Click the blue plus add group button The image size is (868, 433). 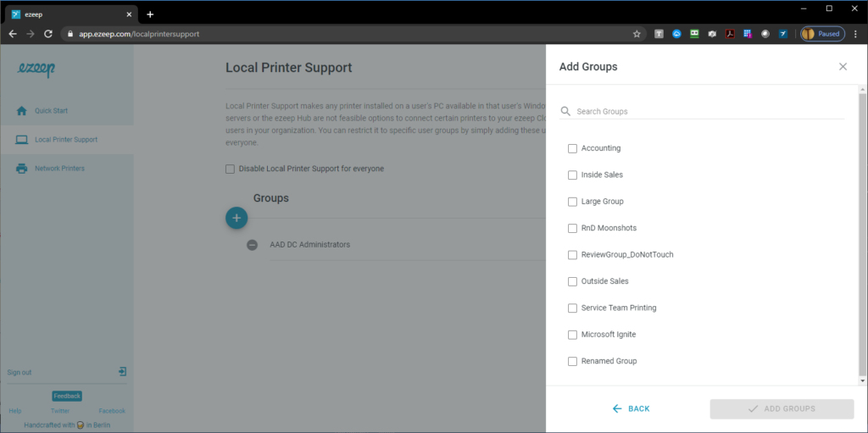[x=236, y=218]
